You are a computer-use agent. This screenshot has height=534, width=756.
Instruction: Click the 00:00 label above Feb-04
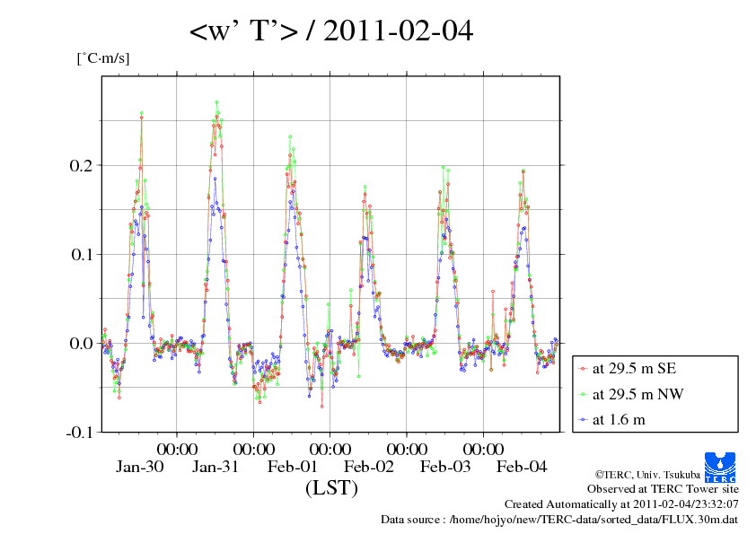(483, 449)
